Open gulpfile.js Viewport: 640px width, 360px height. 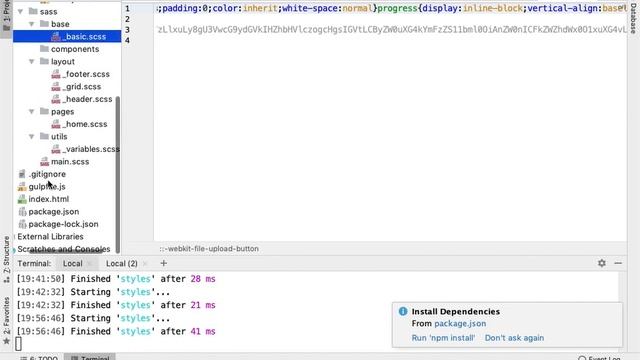click(x=47, y=187)
